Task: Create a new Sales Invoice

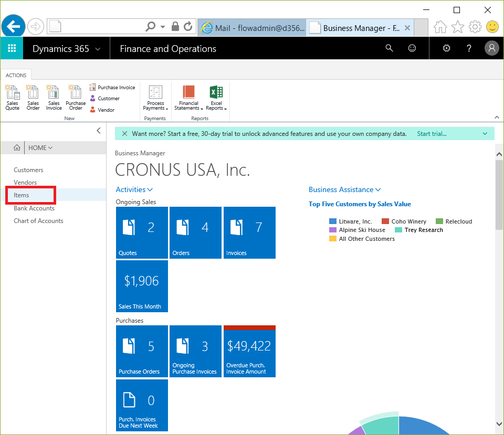Action: pyautogui.click(x=54, y=98)
